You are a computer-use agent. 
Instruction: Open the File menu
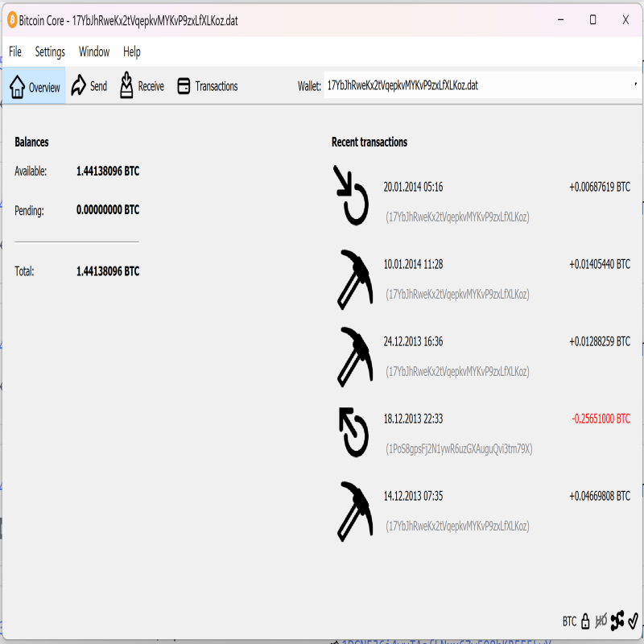click(x=15, y=52)
